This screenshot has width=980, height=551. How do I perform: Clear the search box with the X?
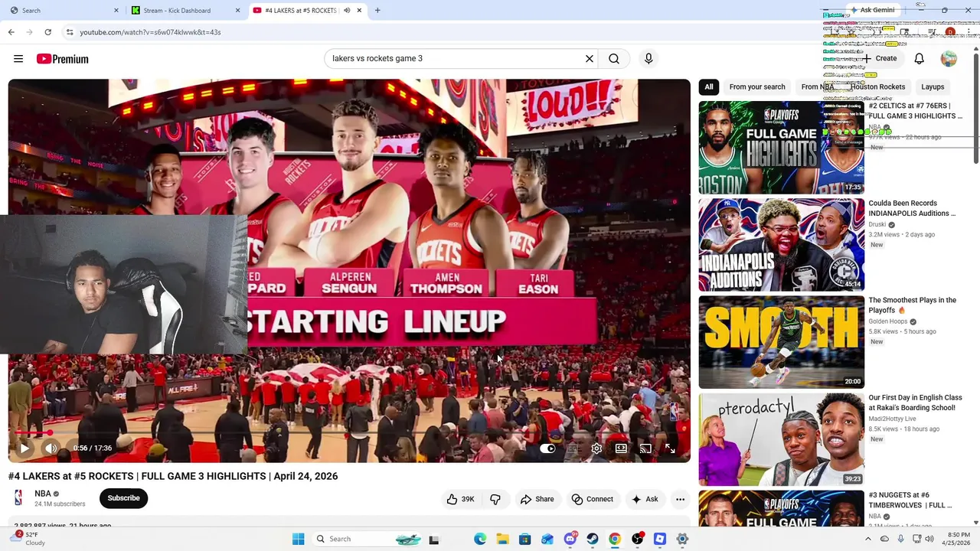click(x=590, y=58)
